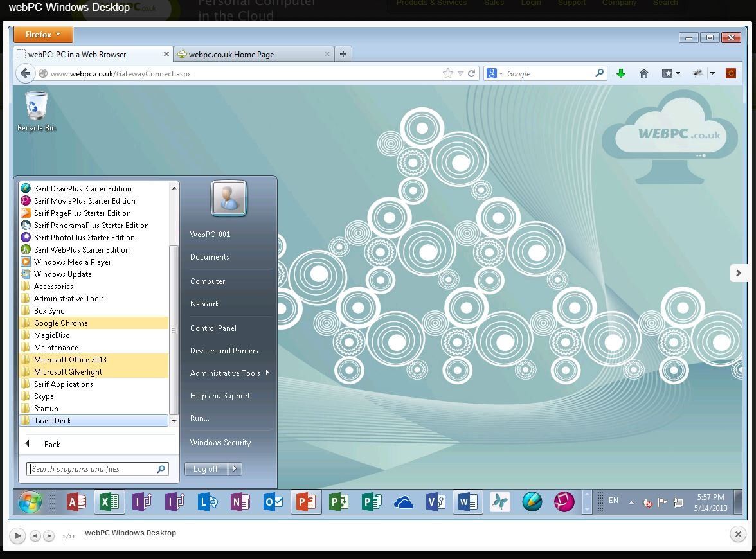Image resolution: width=756 pixels, height=559 pixels.
Task: Open Firefox downloads green arrow
Action: pos(621,73)
